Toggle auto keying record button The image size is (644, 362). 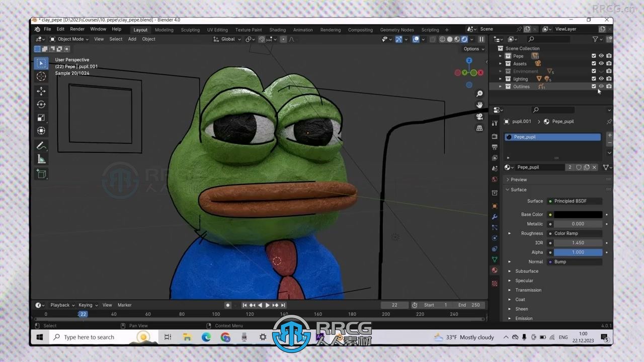point(227,305)
